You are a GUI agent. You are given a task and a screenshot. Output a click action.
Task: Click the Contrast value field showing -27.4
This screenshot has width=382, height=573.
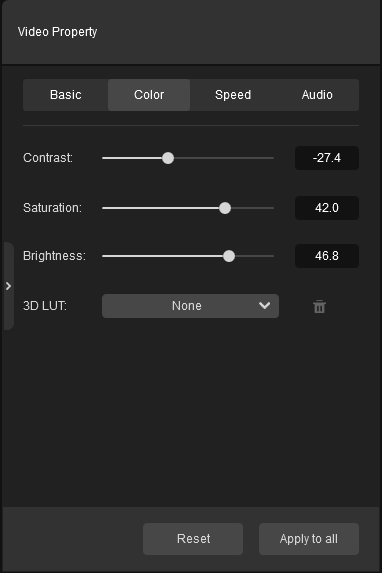(327, 158)
